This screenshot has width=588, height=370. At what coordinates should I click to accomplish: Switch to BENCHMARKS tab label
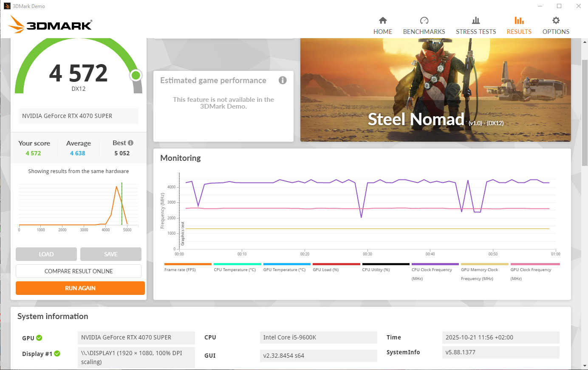[424, 32]
